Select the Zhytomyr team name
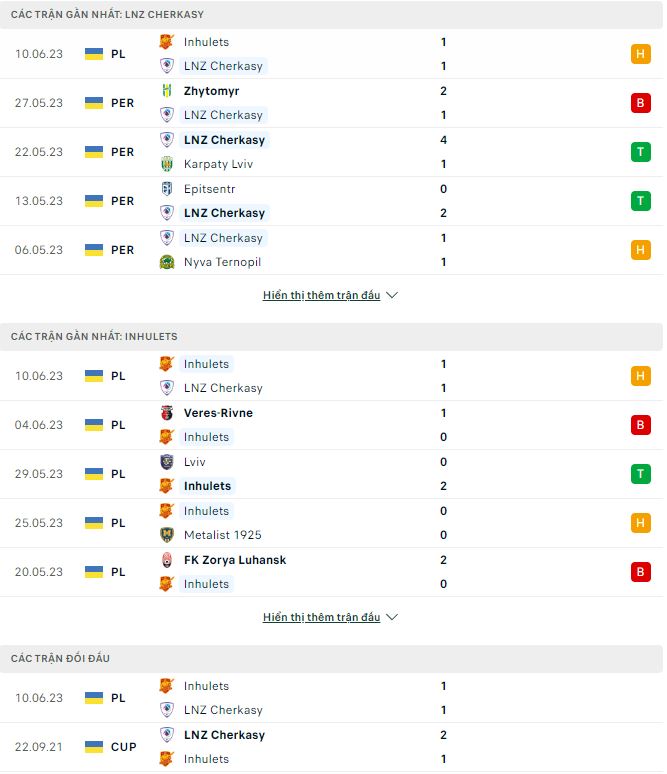The image size is (667, 774). point(211,91)
